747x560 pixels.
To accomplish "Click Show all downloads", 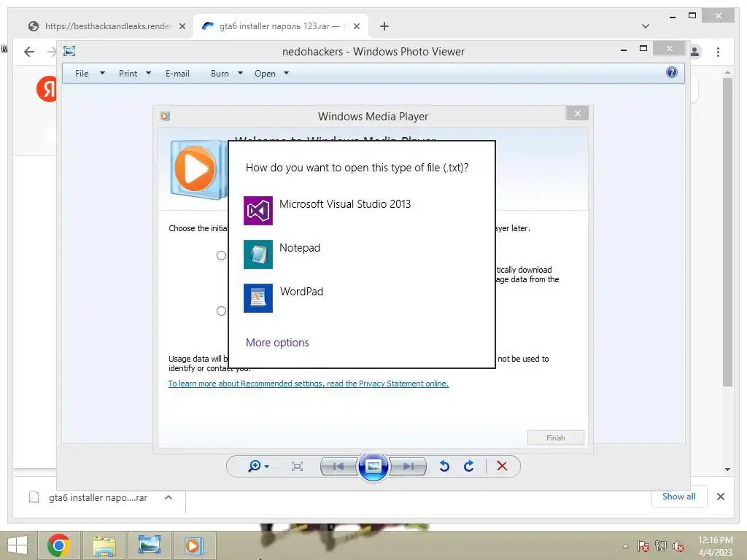I will [679, 497].
